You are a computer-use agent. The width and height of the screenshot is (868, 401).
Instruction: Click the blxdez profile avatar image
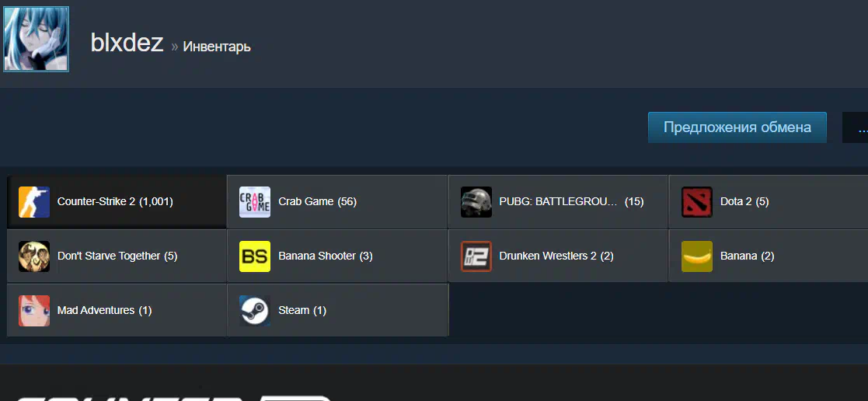point(36,39)
